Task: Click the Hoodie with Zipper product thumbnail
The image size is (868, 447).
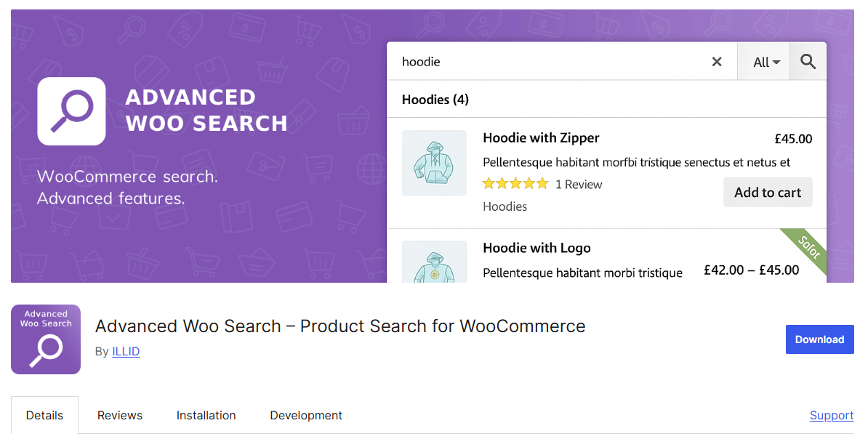Action: coord(434,163)
